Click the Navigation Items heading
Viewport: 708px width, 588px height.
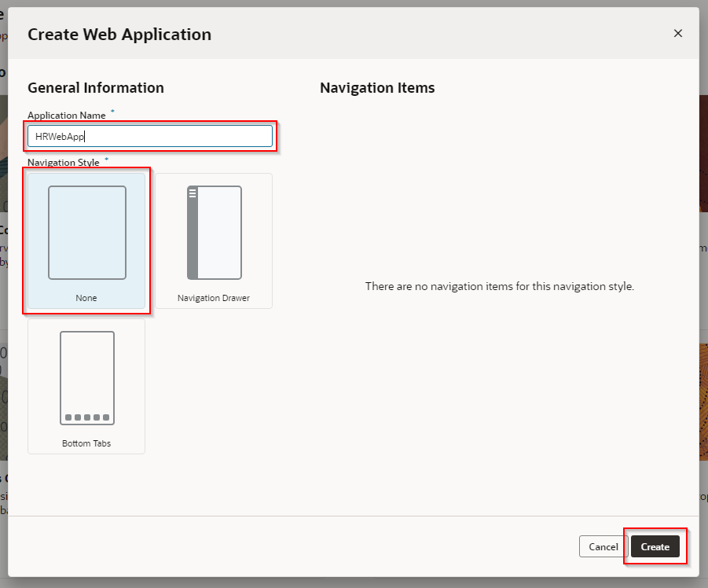coord(377,88)
